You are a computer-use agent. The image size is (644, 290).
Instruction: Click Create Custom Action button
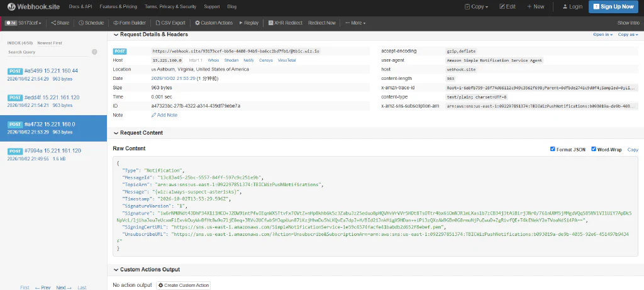pos(183,285)
